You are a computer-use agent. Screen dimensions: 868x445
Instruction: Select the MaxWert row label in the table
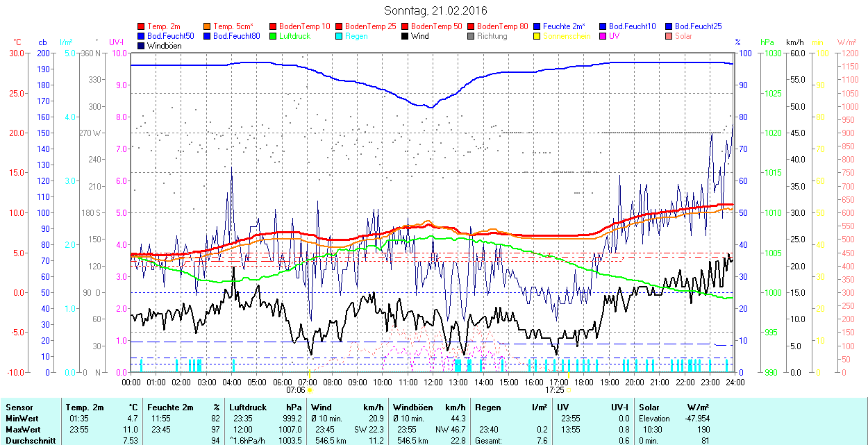[21, 430]
